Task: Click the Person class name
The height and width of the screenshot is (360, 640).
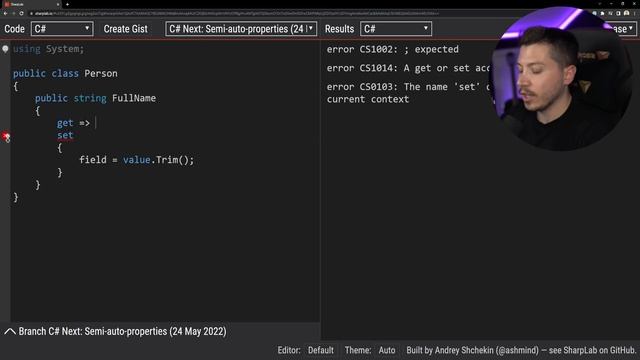Action: [101, 73]
